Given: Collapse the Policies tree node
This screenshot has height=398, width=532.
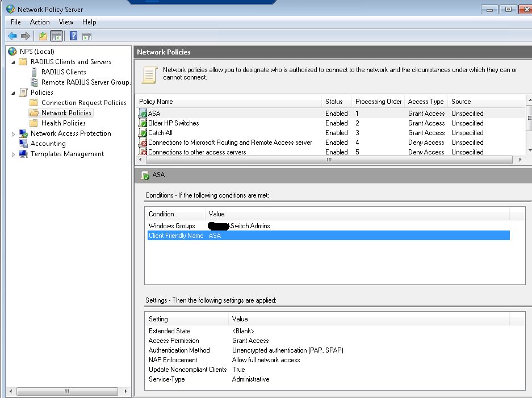Looking at the screenshot, I should point(14,93).
